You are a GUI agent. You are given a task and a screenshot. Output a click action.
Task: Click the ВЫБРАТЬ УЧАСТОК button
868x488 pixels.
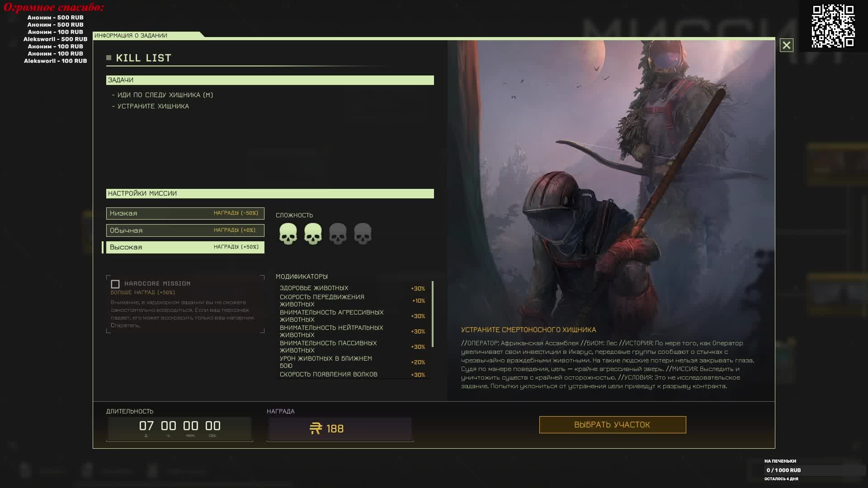pyautogui.click(x=612, y=425)
